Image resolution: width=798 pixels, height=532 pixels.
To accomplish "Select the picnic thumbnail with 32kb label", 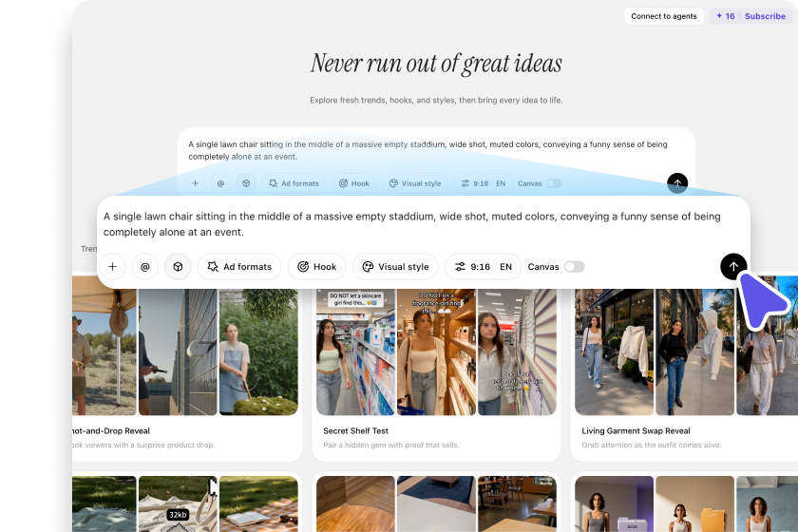I will point(178,503).
